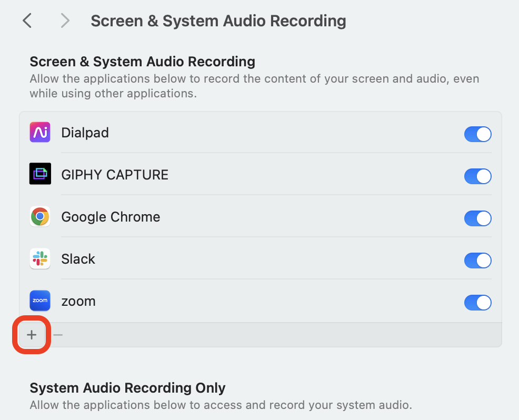Click the 'access and record your system audio' description
This screenshot has height=420, width=519.
[x=221, y=405]
